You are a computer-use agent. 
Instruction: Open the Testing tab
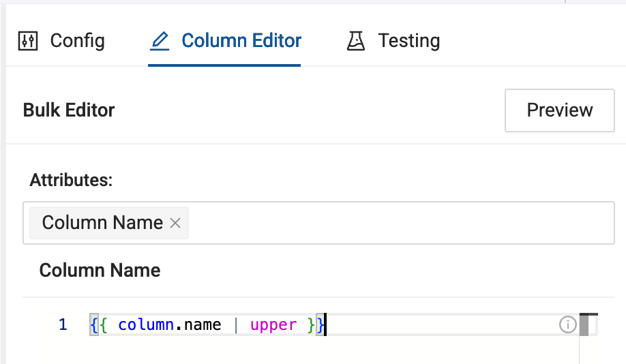[408, 41]
